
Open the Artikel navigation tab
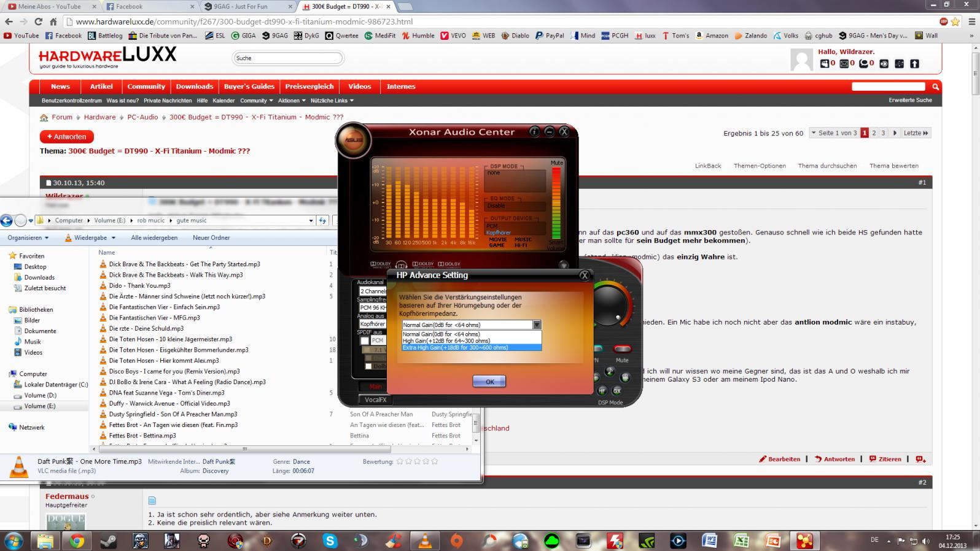pyautogui.click(x=101, y=87)
